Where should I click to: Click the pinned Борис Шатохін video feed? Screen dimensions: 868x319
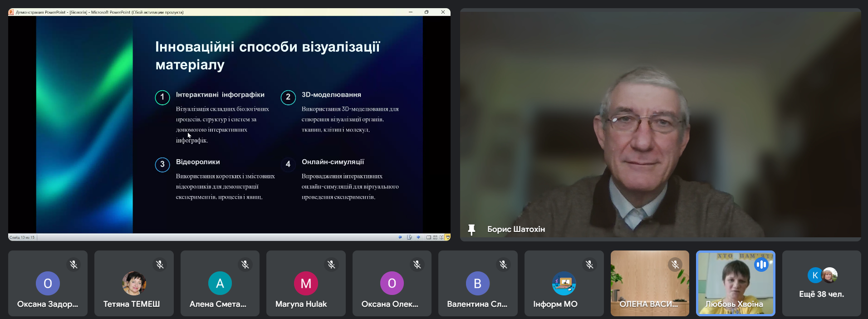coord(660,123)
